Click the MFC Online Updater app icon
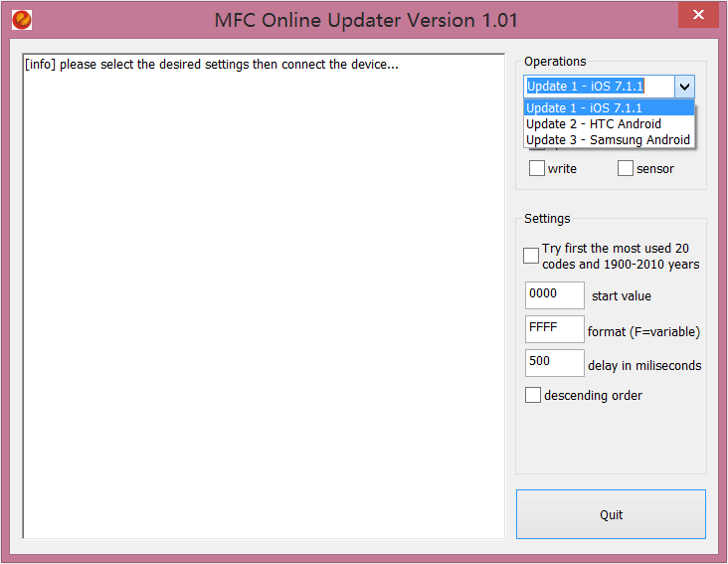The image size is (728, 564). pyautogui.click(x=21, y=19)
